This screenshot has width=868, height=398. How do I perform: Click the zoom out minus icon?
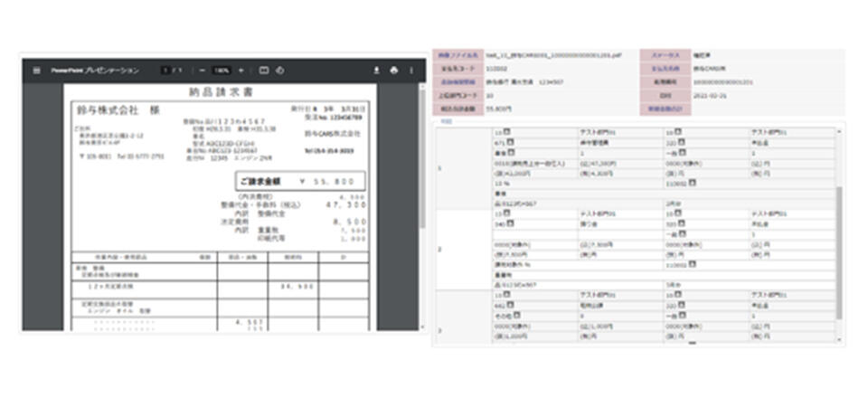(202, 70)
